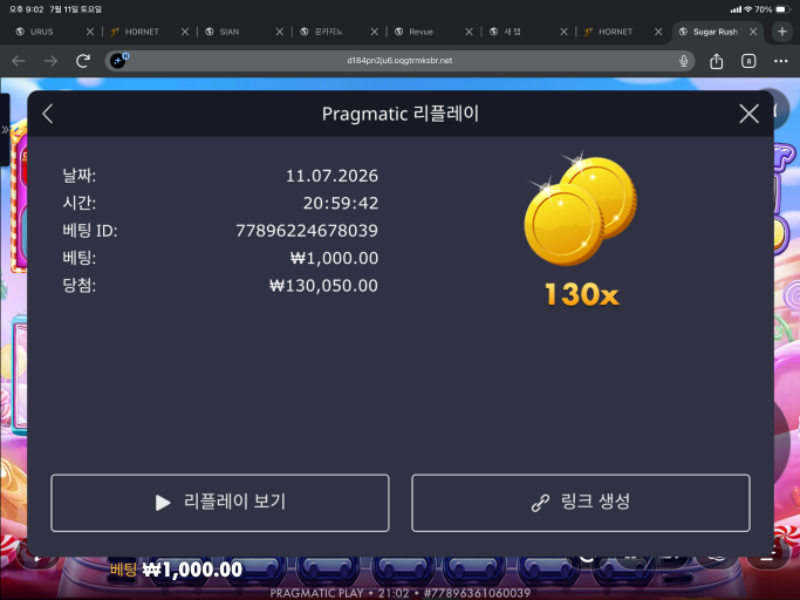Image resolution: width=800 pixels, height=600 pixels.
Task: Close the SIAN tab
Action: [279, 32]
